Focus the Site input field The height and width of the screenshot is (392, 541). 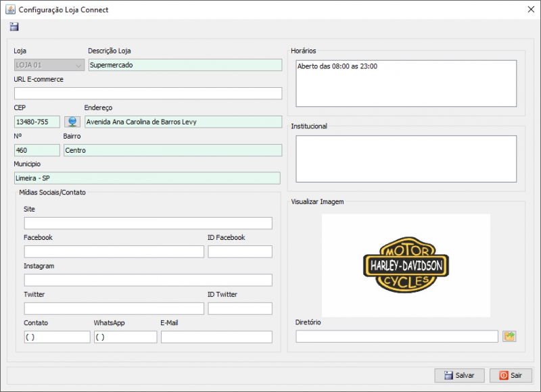[148, 223]
